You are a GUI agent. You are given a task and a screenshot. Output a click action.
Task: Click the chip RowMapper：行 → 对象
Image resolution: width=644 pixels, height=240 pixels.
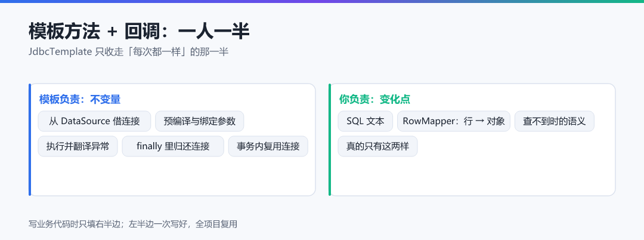pyautogui.click(x=454, y=121)
